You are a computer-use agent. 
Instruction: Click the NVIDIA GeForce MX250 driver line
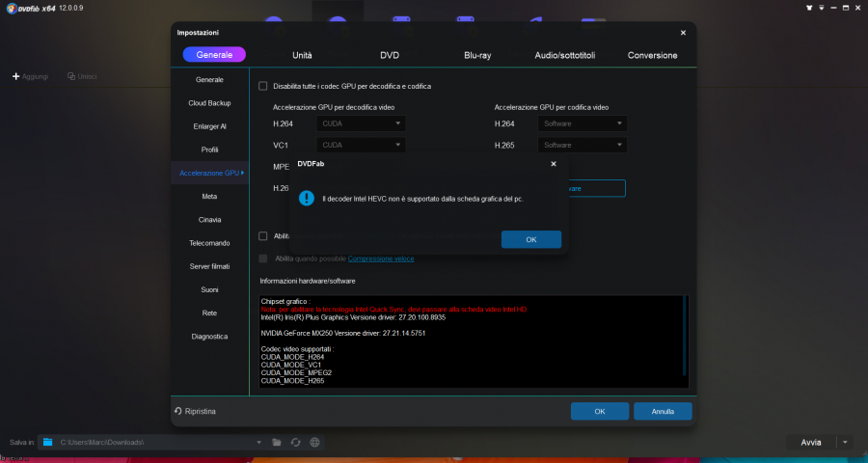[343, 334]
